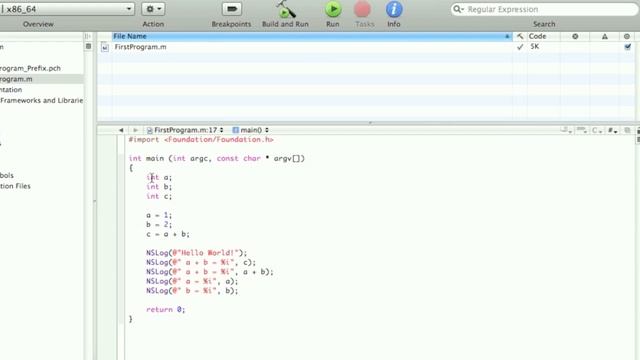Click the sidebar split toggle icon
The width and height of the screenshot is (640, 360).
(88, 36)
